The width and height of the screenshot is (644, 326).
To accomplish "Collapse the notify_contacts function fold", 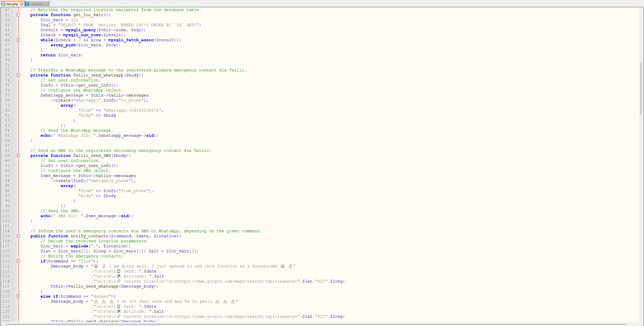I will pyautogui.click(x=18, y=236).
